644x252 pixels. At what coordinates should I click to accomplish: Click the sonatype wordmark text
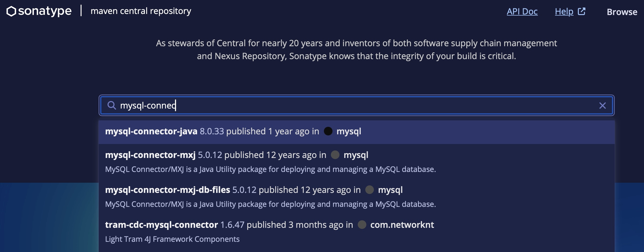coord(45,11)
